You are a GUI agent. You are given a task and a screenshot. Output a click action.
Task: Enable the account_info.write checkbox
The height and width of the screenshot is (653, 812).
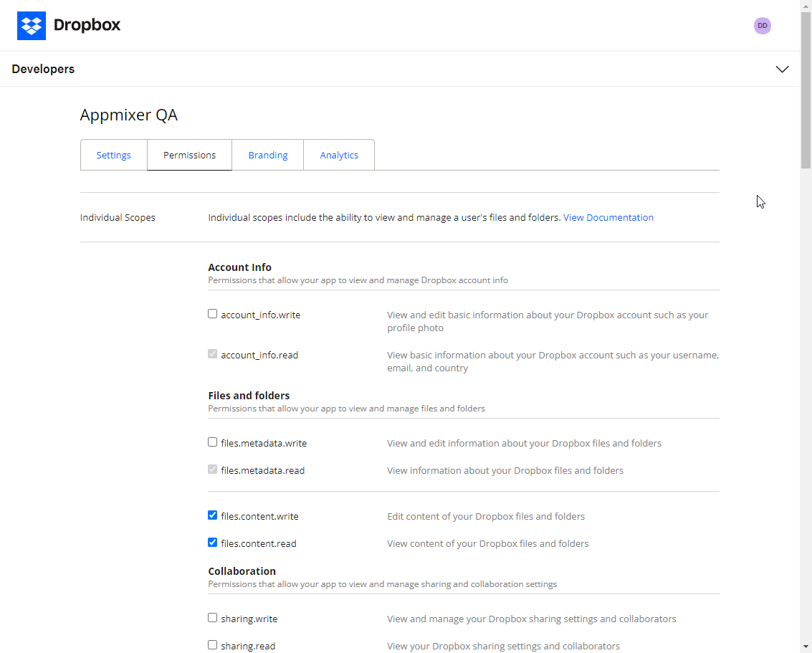[213, 314]
